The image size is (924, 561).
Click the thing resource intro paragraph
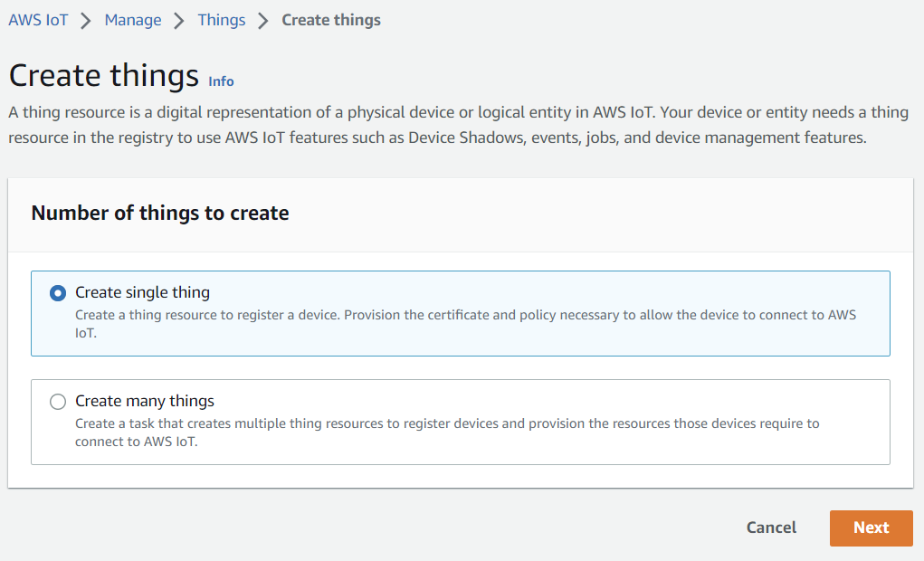click(459, 125)
